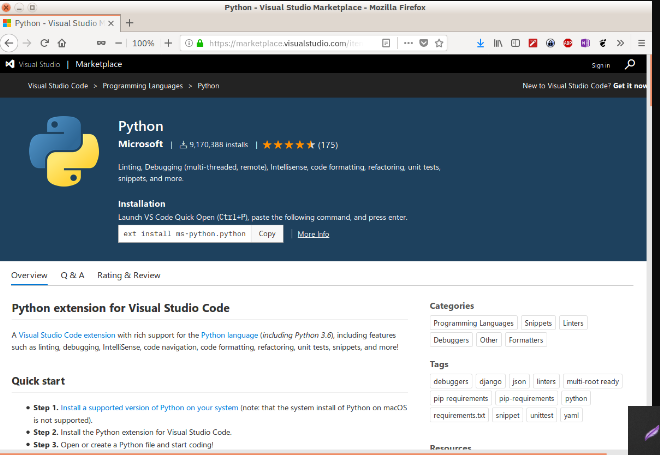Open the More Info link
Viewport: 660px width, 455px height.
[x=313, y=234]
